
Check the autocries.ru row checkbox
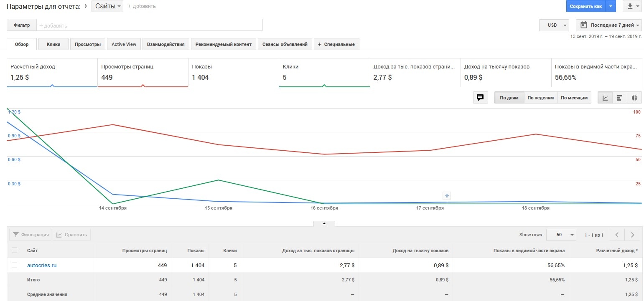(x=15, y=265)
